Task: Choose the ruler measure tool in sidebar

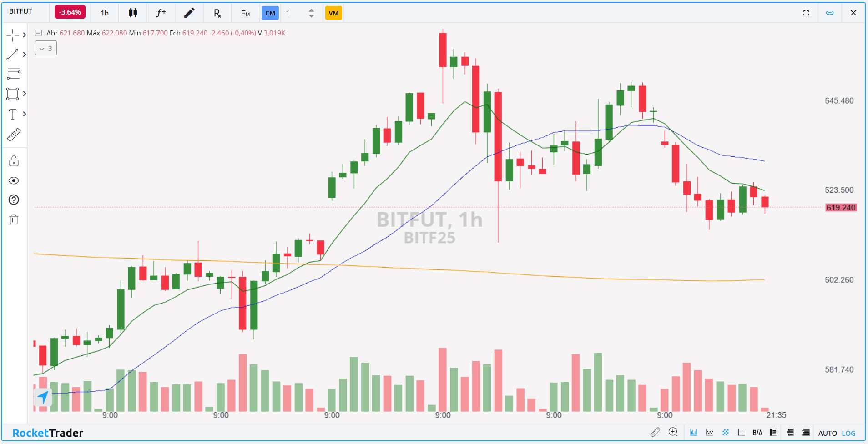Action: point(14,135)
